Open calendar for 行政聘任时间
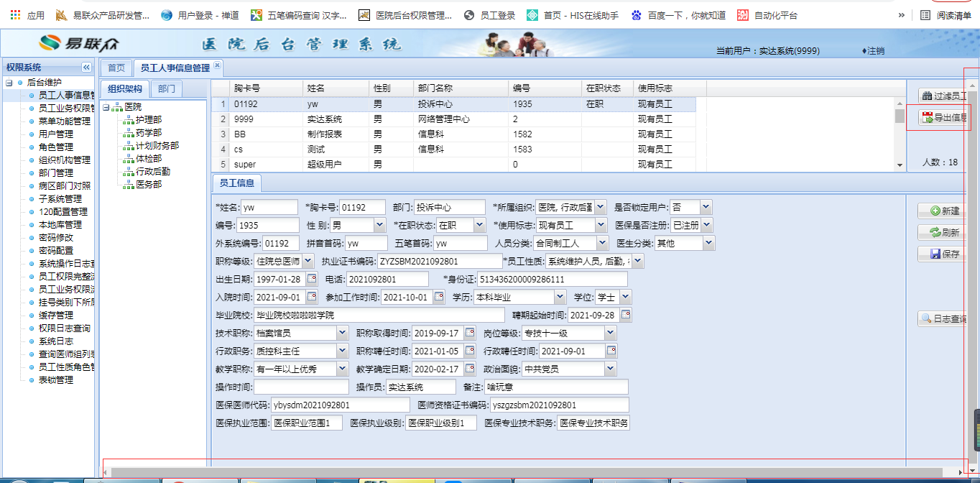980x483 pixels. coord(611,351)
